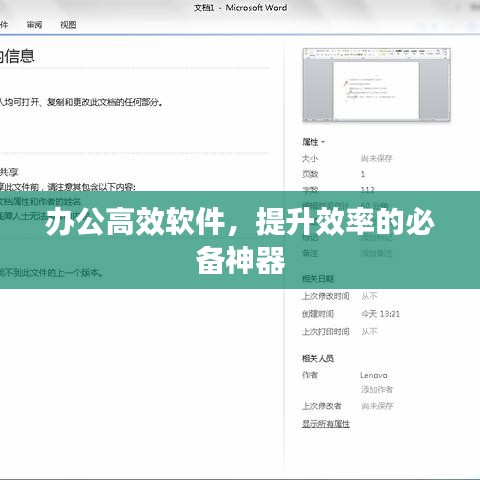Click the 创建时间 label
Image resolution: width=480 pixels, height=480 pixels.
318,314
